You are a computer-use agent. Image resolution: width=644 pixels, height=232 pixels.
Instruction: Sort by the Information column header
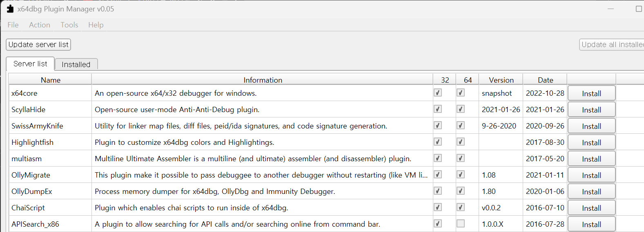(x=263, y=80)
